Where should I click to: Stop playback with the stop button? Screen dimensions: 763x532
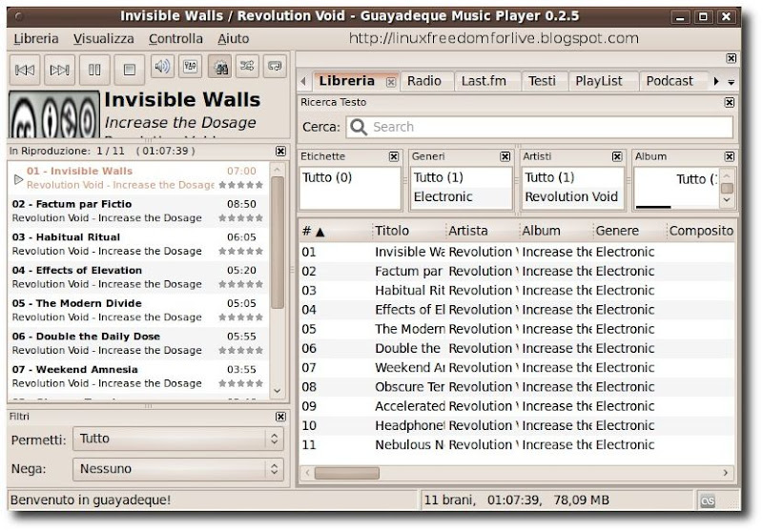click(129, 69)
